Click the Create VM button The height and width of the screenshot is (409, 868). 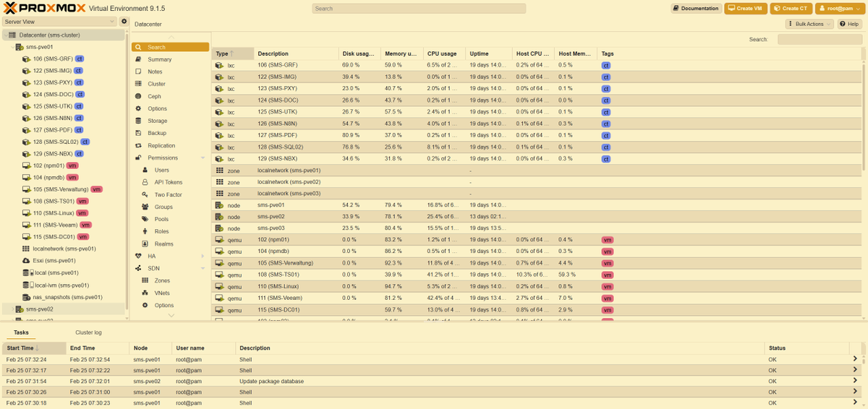point(746,9)
